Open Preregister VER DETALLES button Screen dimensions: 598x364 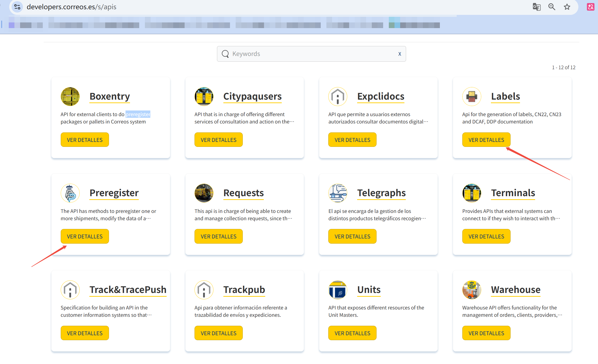point(85,236)
